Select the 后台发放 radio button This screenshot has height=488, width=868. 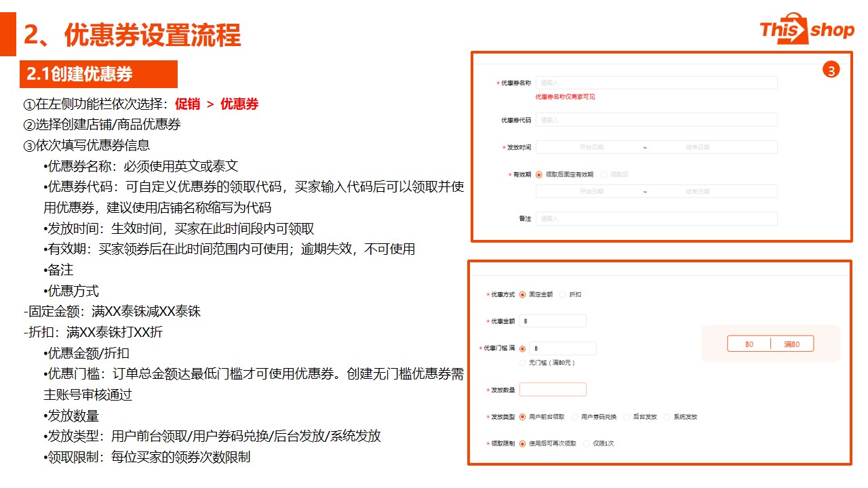[627, 417]
